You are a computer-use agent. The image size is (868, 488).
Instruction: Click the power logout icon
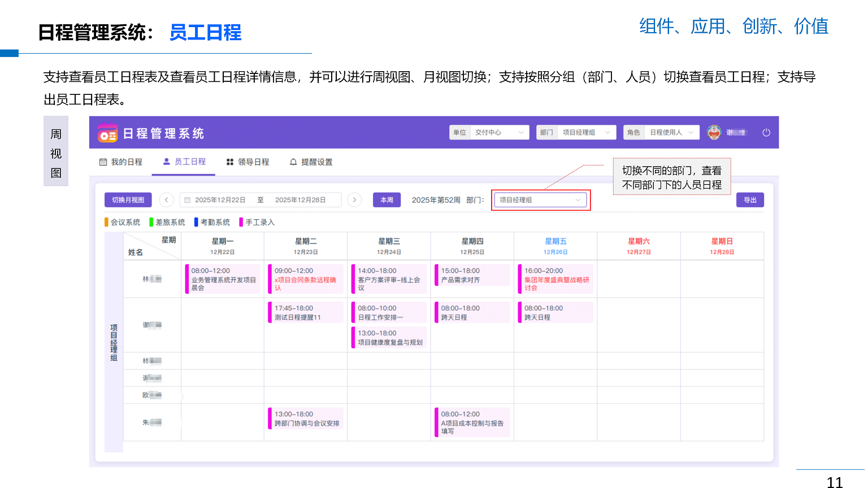point(766,133)
